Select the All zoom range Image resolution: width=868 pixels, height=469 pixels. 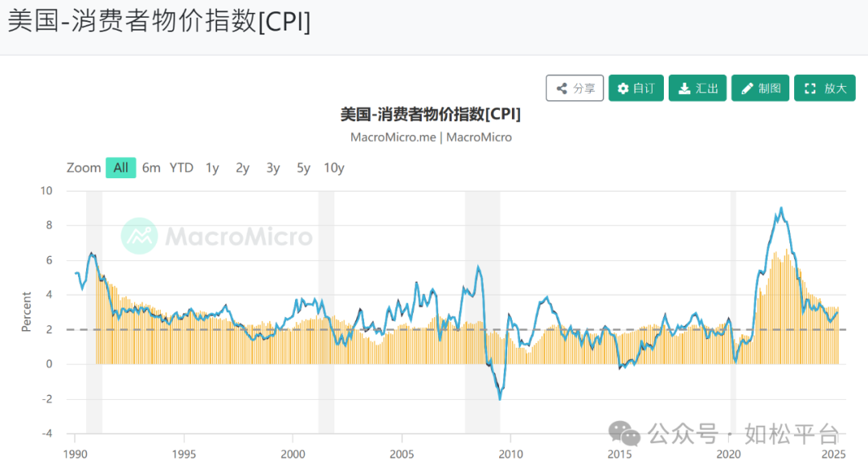point(121,168)
